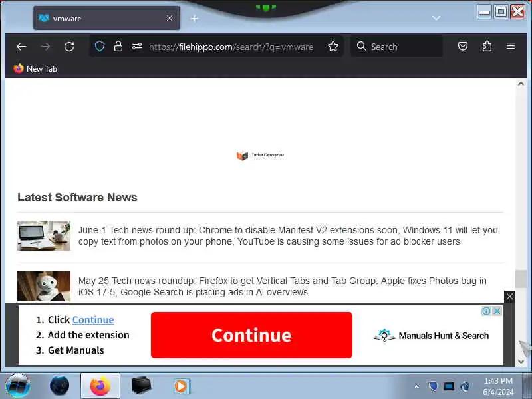532x399 pixels.
Task: Click the blue Continue hyperlink
Action: [x=93, y=320]
